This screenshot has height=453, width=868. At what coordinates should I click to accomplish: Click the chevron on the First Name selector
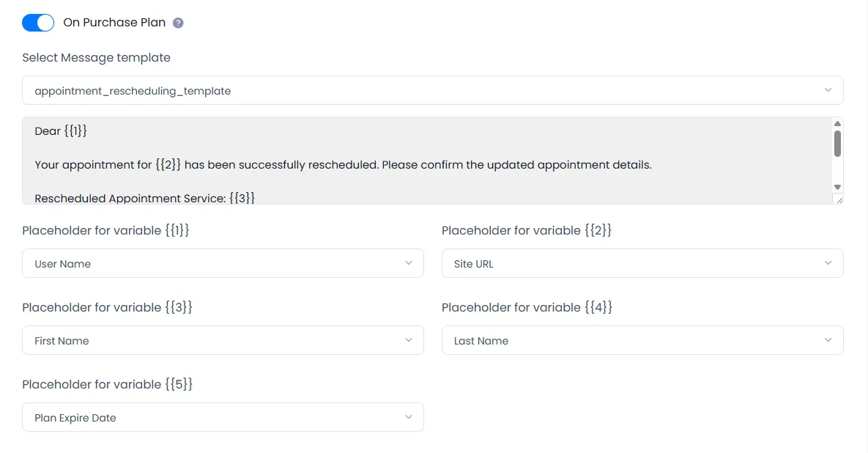(x=409, y=340)
